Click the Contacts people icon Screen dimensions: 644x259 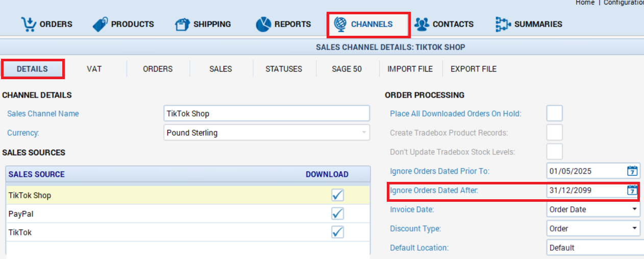point(422,24)
